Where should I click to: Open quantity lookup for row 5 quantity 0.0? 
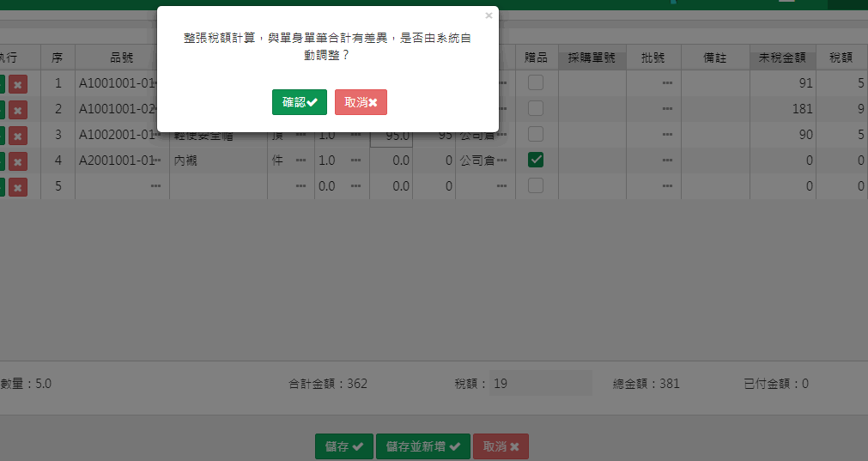(355, 186)
